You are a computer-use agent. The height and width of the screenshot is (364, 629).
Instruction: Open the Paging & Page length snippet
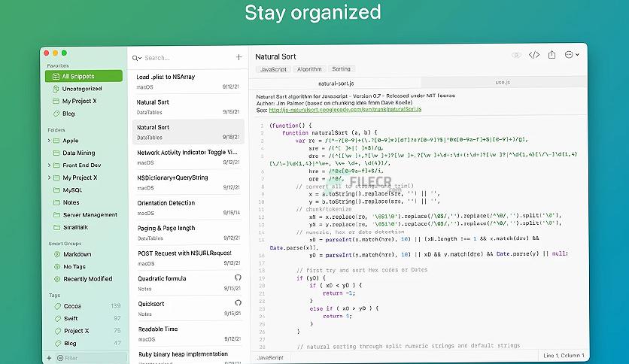[188, 233]
